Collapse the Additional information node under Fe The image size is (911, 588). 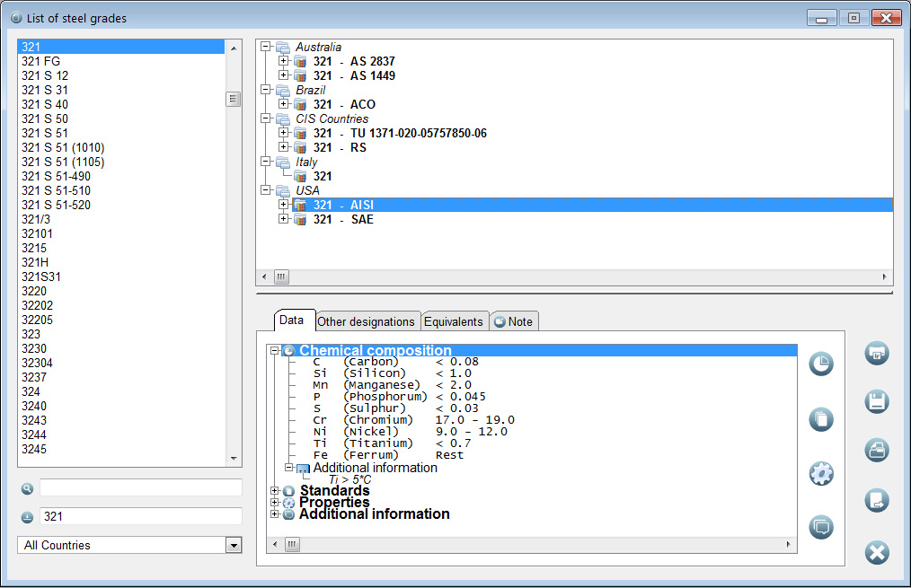(288, 468)
